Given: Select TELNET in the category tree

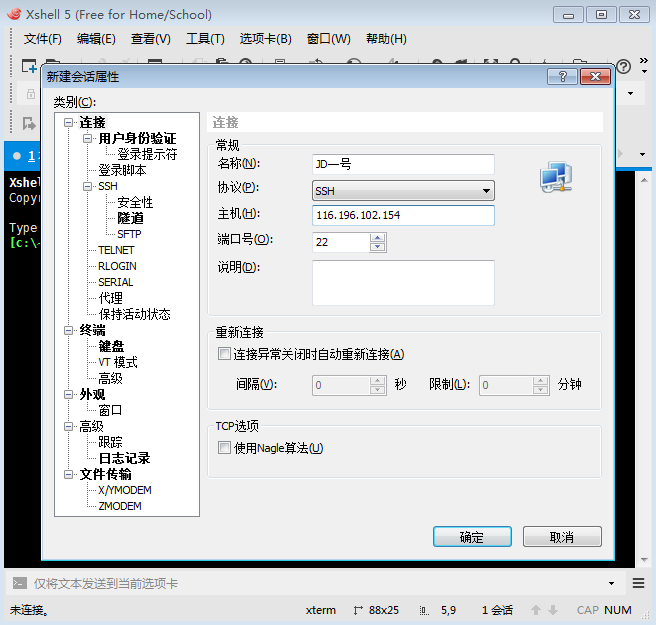Looking at the screenshot, I should tap(116, 250).
